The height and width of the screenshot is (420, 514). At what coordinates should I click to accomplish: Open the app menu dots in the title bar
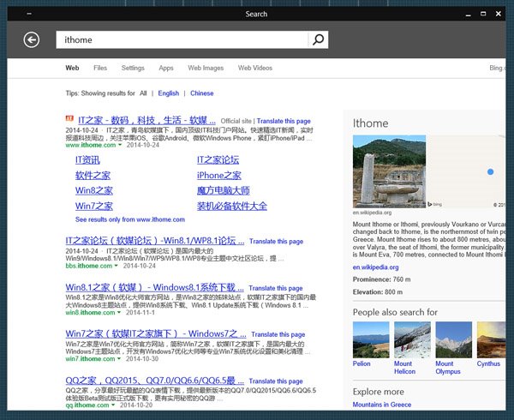[29, 14]
